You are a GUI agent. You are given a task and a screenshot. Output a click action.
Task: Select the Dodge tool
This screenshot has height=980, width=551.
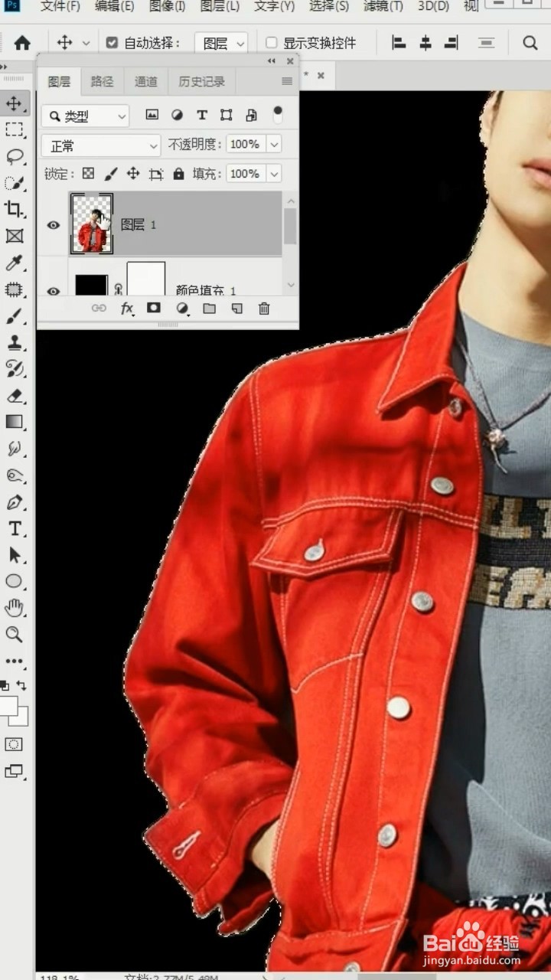[15, 475]
